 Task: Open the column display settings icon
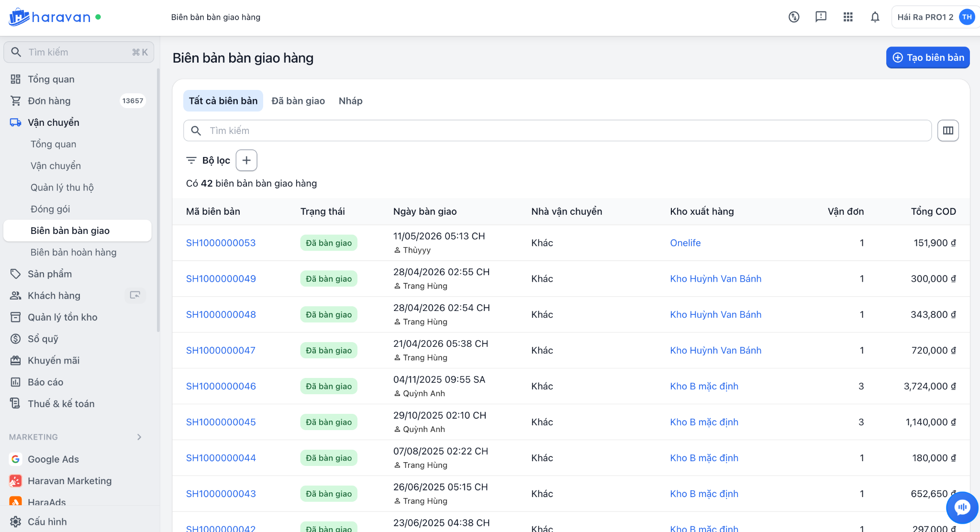click(x=948, y=131)
